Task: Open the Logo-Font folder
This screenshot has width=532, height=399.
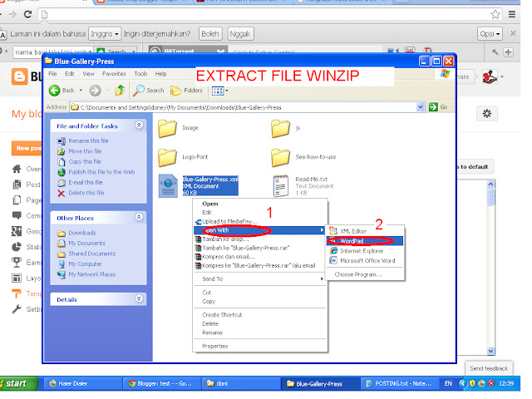Action: click(x=167, y=157)
